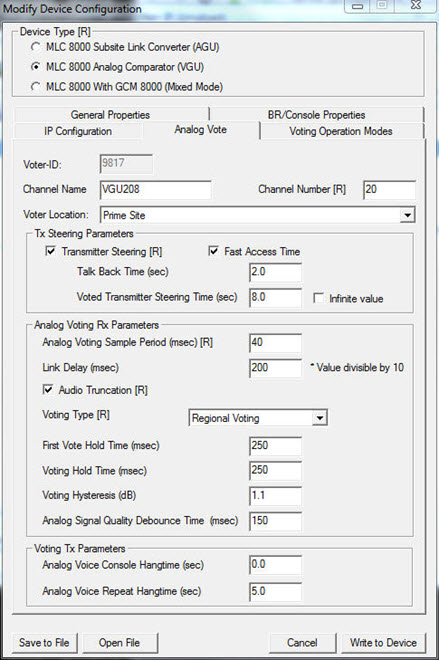Toggle Audio Truncation checkbox
Screen dimensions: 439x660
[x=48, y=390]
